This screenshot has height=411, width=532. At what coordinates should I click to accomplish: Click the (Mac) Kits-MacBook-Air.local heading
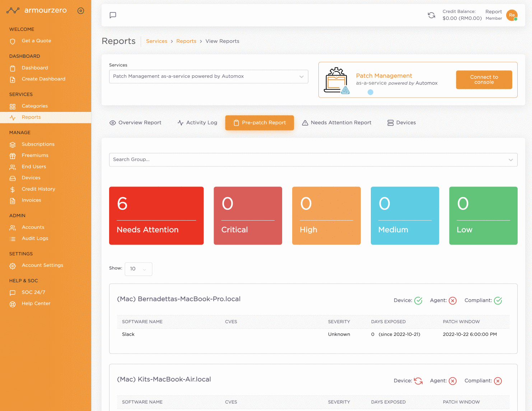click(x=164, y=379)
